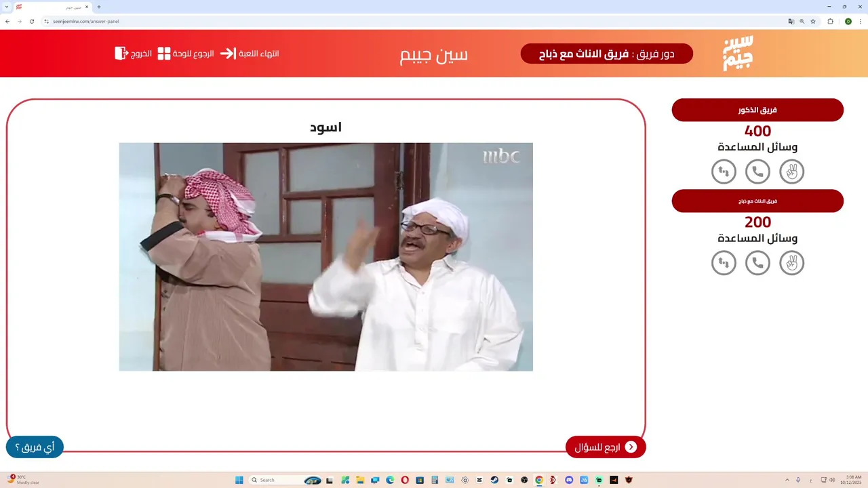Image resolution: width=868 pixels, height=488 pixels.
Task: Click the 400 score for فريق الذكور
Action: 757,131
